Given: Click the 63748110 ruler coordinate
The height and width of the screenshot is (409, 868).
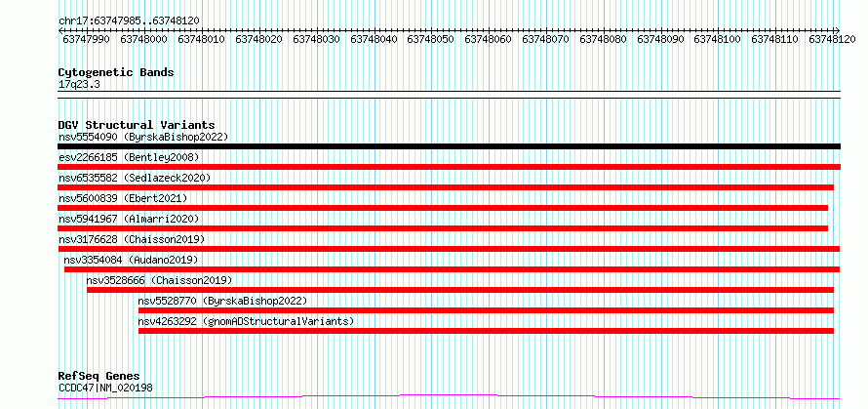Looking at the screenshot, I should (x=774, y=39).
